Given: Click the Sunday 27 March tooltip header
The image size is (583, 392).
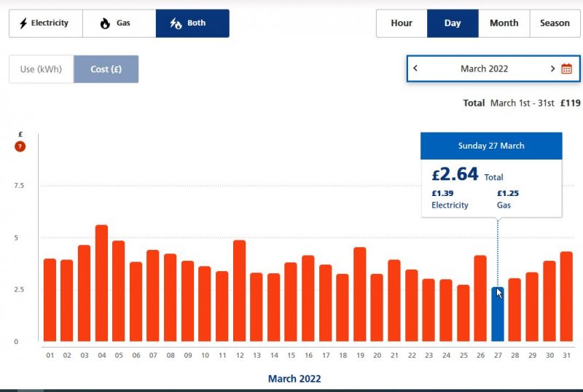Looking at the screenshot, I should (x=491, y=146).
